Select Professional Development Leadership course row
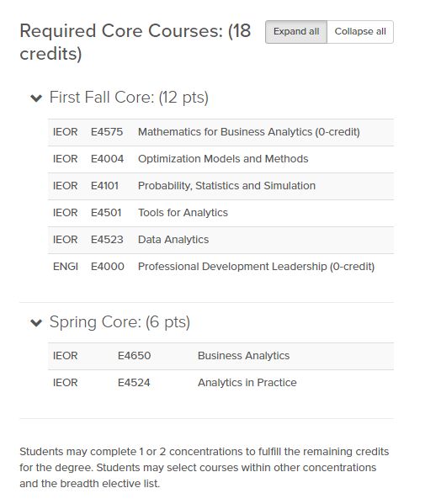The image size is (441, 504). point(220,267)
